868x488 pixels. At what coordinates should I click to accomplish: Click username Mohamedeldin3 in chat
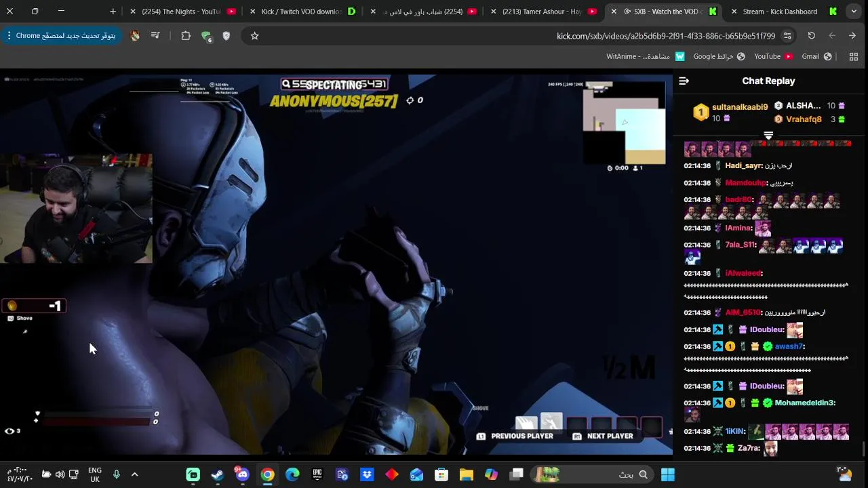[x=804, y=403]
